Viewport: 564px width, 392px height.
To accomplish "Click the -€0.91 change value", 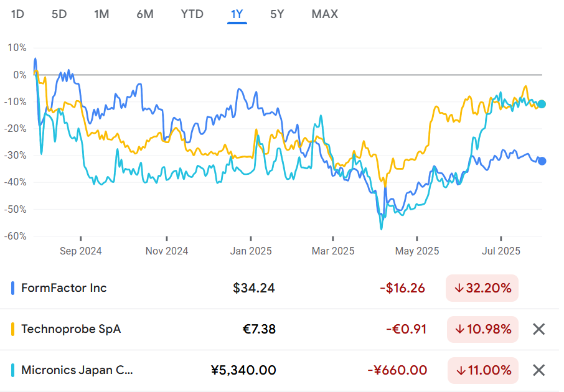I will [407, 329].
